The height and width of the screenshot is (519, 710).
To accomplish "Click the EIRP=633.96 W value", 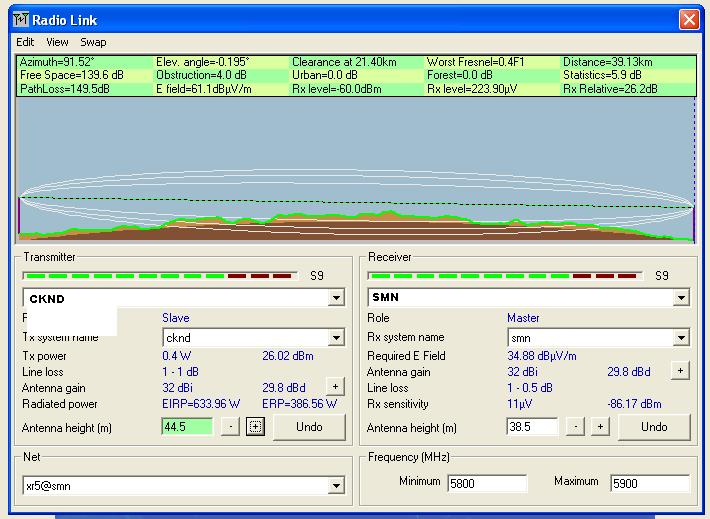I will 201,404.
